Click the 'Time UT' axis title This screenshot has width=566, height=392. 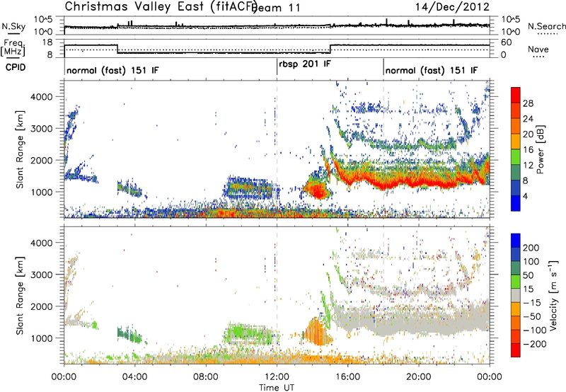[277, 387]
